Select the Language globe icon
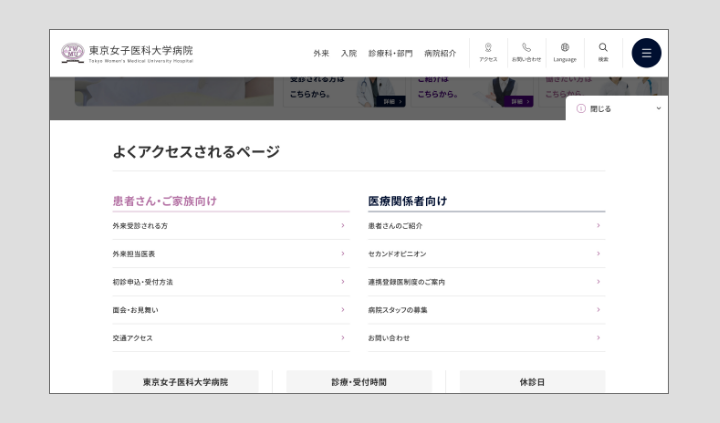This screenshot has width=720, height=423. pyautogui.click(x=564, y=48)
